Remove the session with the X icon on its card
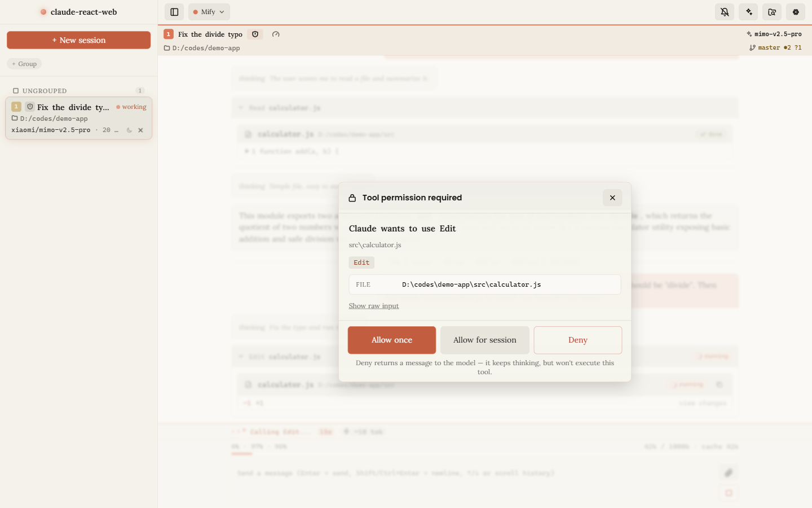This screenshot has height=508, width=812. click(140, 130)
